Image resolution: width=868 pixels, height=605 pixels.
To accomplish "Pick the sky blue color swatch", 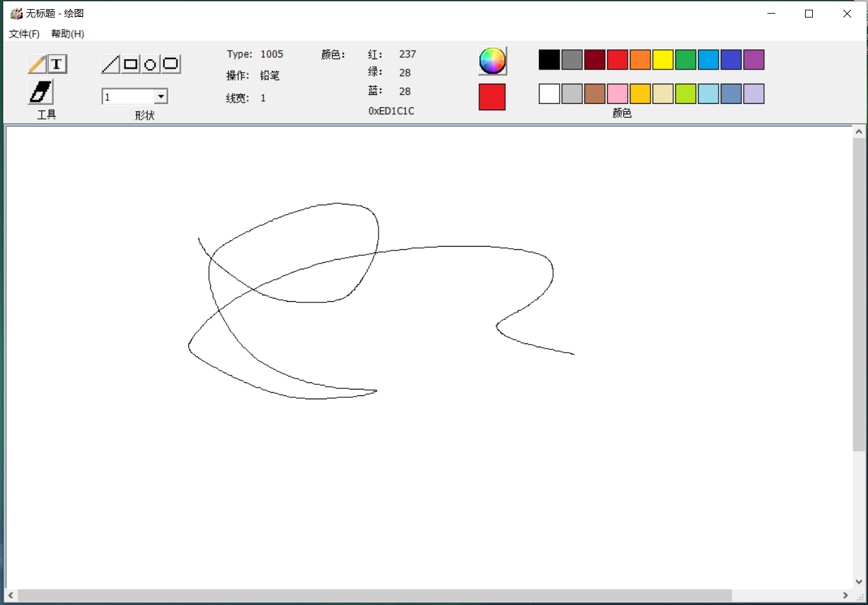I will [708, 60].
